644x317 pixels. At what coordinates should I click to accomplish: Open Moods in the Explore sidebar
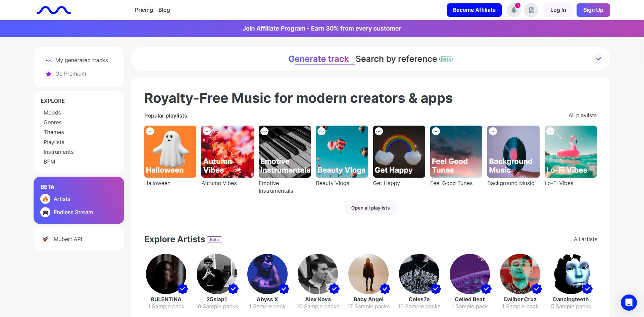click(52, 113)
